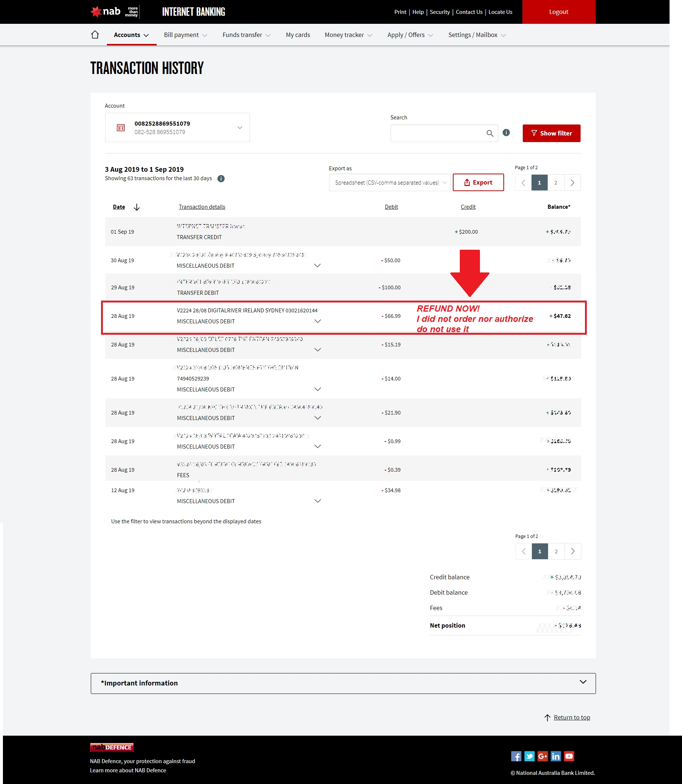The height and width of the screenshot is (784, 682).
Task: Click inside the Search input field
Action: click(437, 133)
